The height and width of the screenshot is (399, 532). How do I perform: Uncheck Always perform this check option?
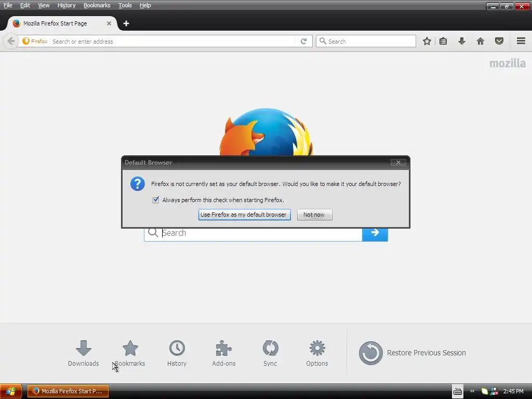pos(156,200)
